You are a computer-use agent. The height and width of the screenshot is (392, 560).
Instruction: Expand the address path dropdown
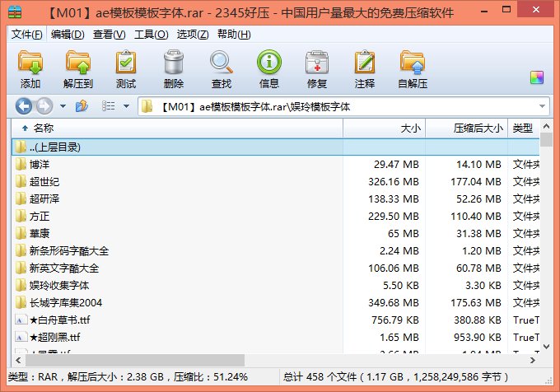[542, 106]
